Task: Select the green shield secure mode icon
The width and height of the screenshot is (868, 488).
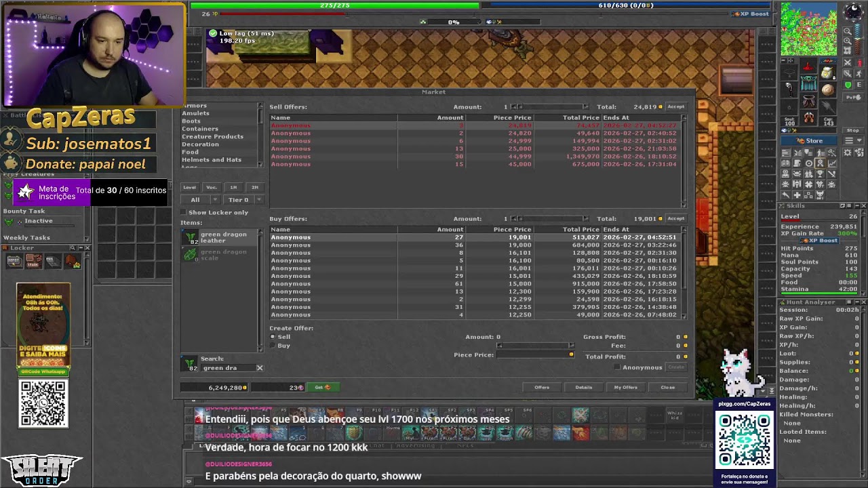Action: point(848,85)
